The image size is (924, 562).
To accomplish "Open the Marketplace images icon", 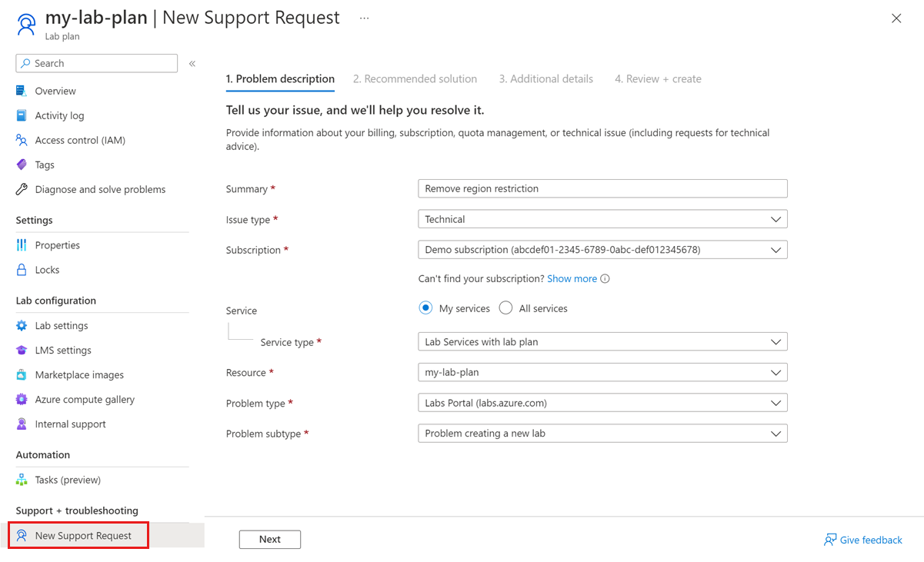I will coord(22,375).
